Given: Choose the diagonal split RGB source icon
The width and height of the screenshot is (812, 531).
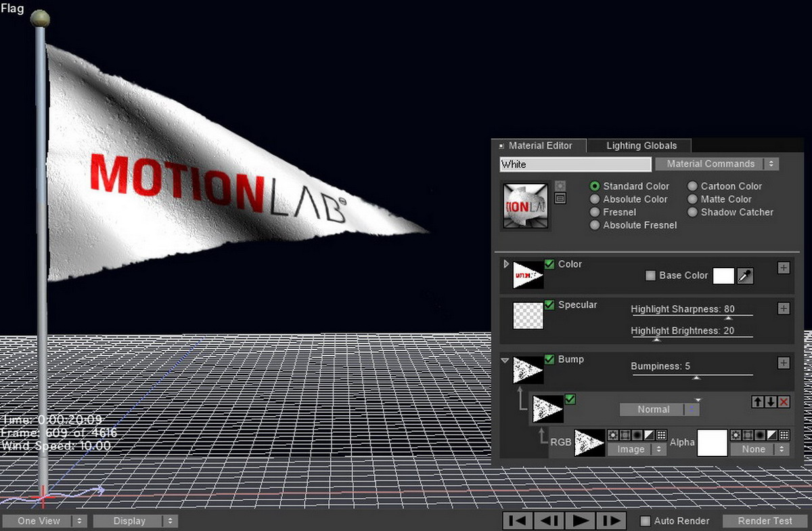Looking at the screenshot, I should click(x=650, y=435).
